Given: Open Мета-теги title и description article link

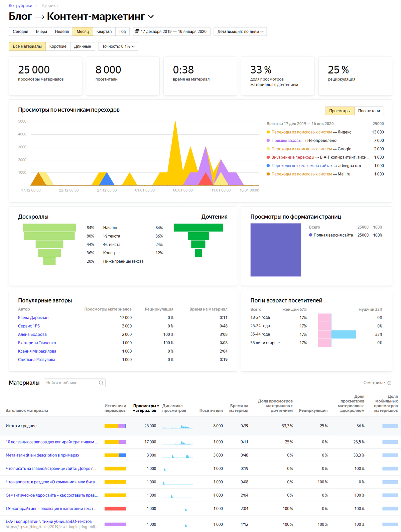Looking at the screenshot, I should 42,455.
